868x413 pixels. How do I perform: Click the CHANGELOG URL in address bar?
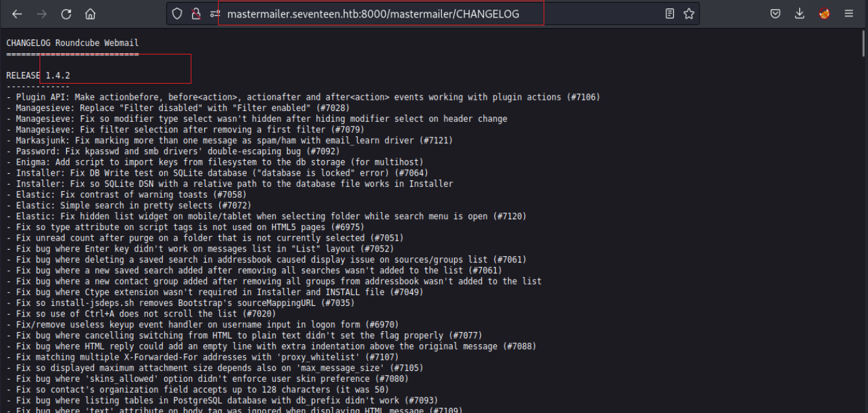(x=373, y=14)
